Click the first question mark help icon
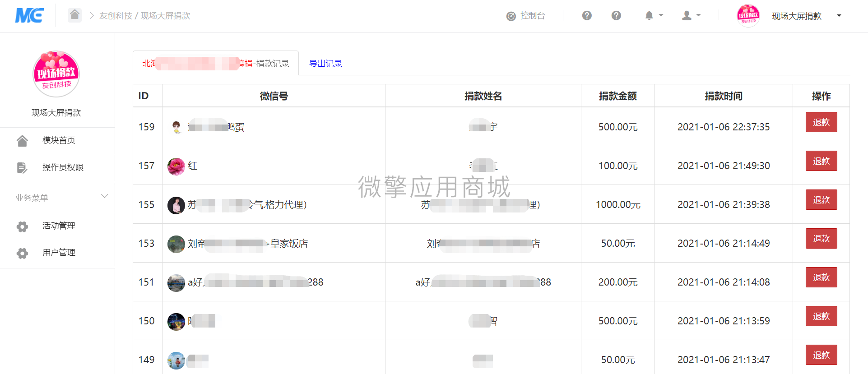This screenshot has width=868, height=374. 587,16
